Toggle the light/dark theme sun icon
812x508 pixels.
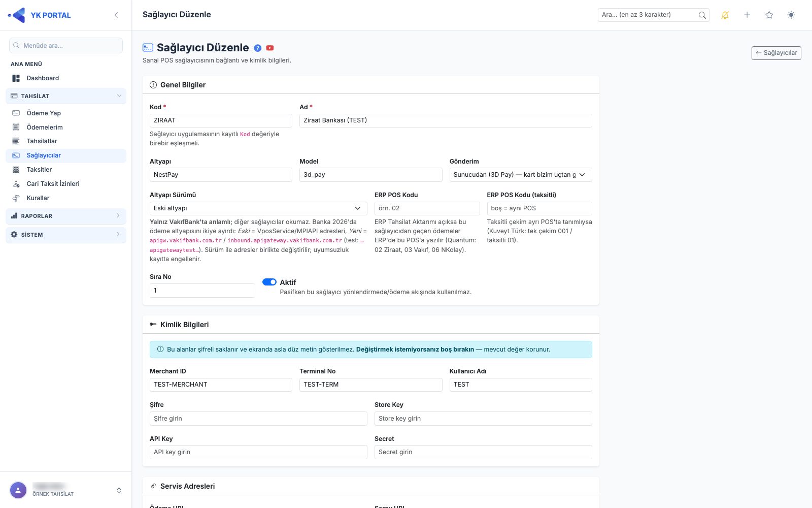(x=791, y=15)
